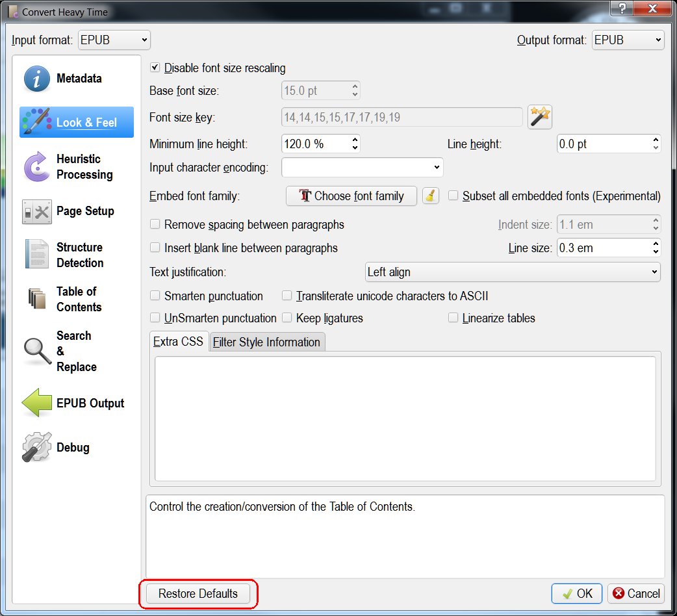Enable Smarten punctuation

pos(155,296)
